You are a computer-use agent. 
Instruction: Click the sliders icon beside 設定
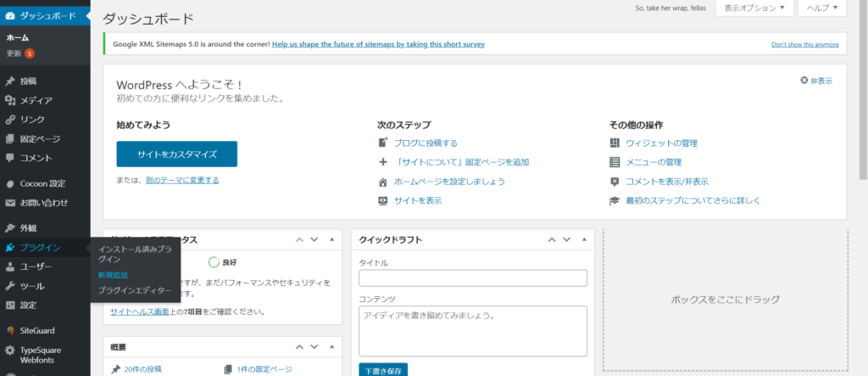(9, 305)
